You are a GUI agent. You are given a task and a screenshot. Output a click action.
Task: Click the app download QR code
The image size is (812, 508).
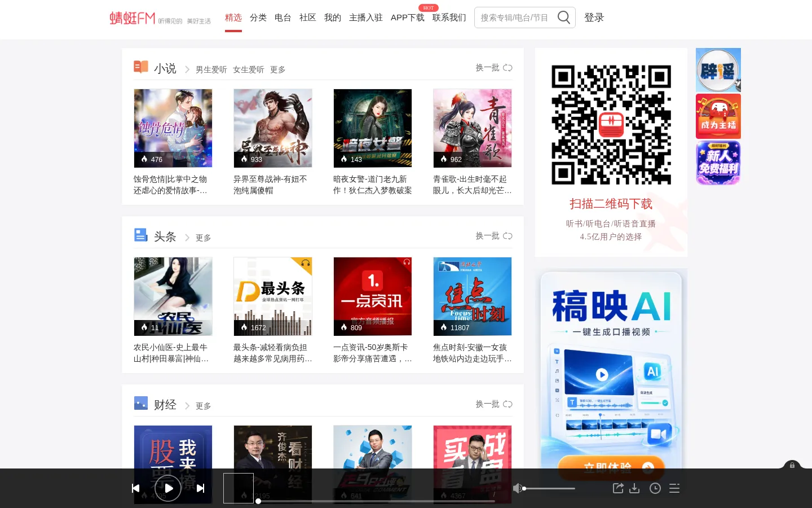click(611, 125)
